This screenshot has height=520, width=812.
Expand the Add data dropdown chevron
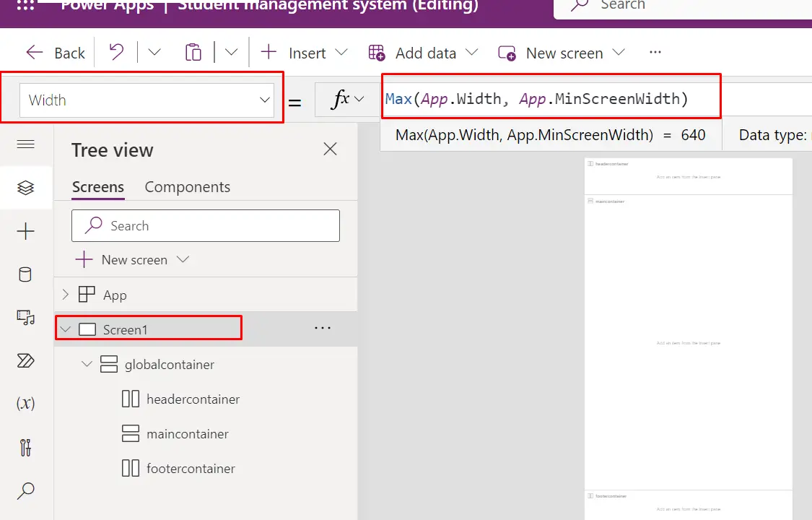[x=471, y=52]
